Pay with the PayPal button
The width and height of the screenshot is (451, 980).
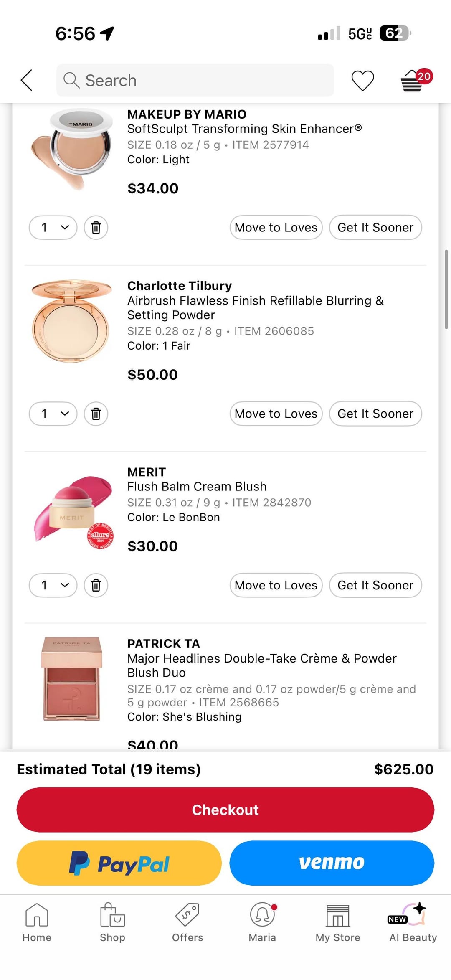click(x=119, y=863)
